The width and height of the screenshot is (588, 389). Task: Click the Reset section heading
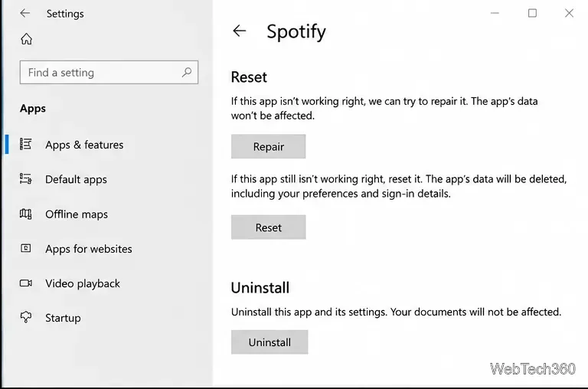(249, 77)
